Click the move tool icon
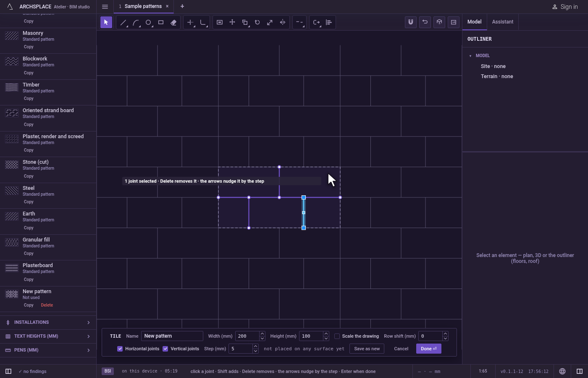Screen dimensions: 588x378 pos(232,23)
